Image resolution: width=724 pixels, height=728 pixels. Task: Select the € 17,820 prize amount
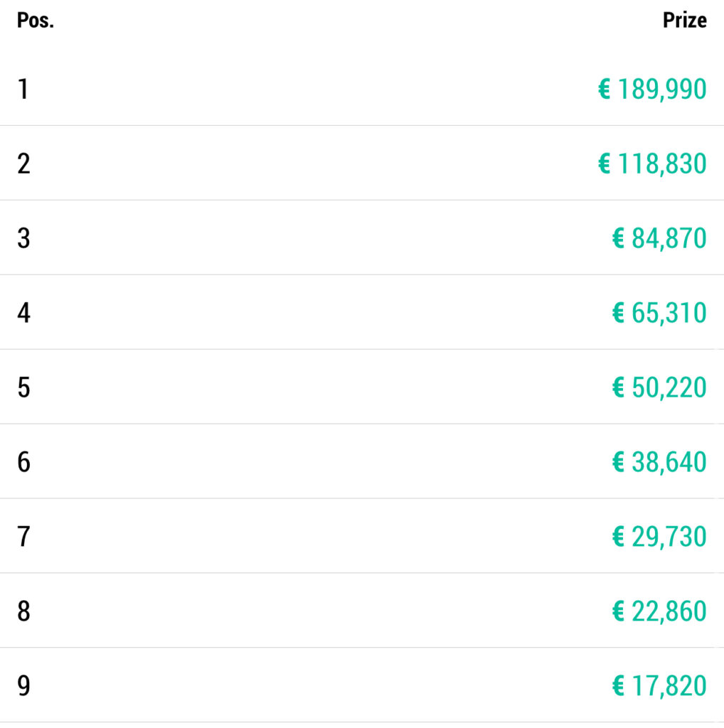point(659,687)
